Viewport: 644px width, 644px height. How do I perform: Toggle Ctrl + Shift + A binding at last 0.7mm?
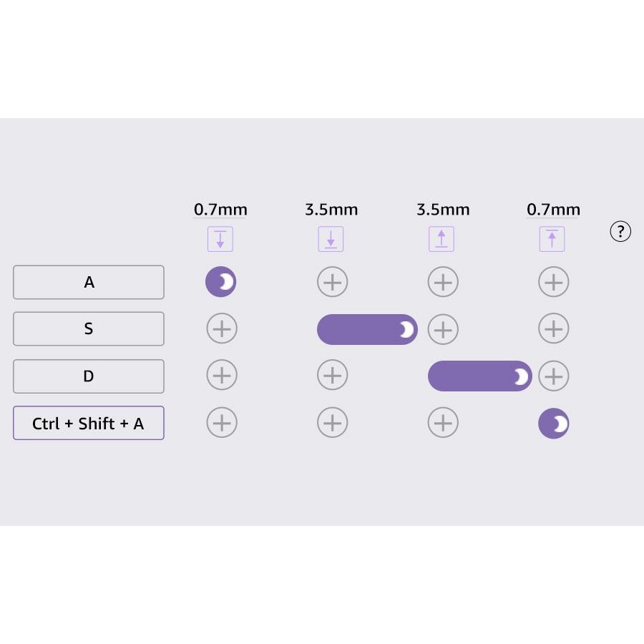(x=554, y=424)
